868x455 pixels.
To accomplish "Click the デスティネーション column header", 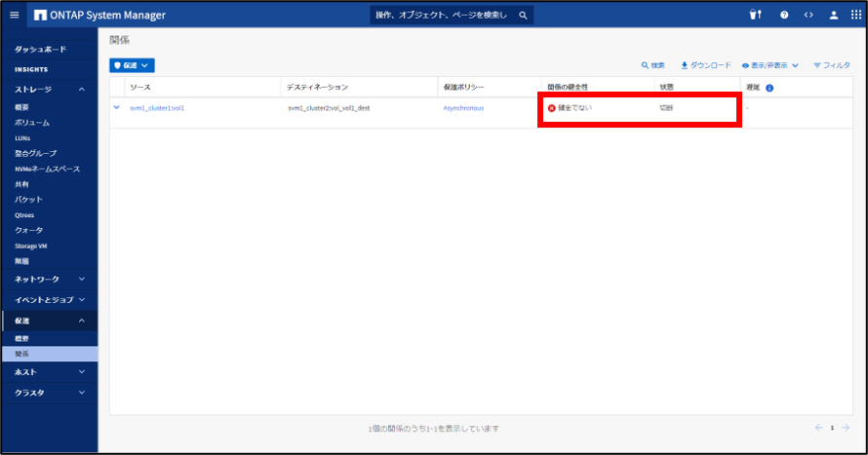I will coord(317,88).
